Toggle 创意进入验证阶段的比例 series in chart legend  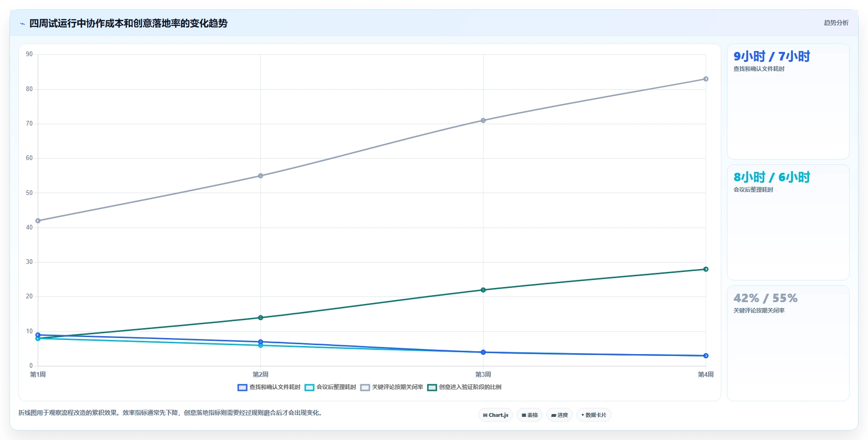tap(464, 387)
